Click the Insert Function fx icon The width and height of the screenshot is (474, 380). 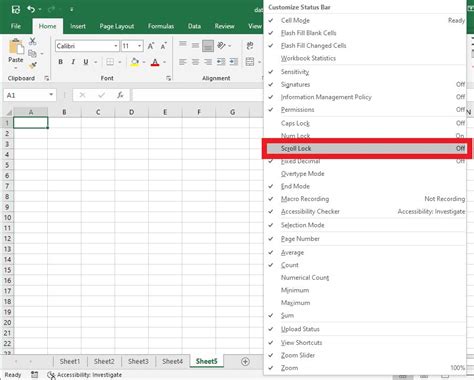120,95
